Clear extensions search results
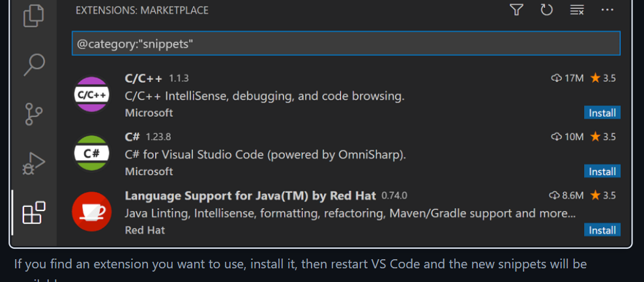 click(577, 10)
